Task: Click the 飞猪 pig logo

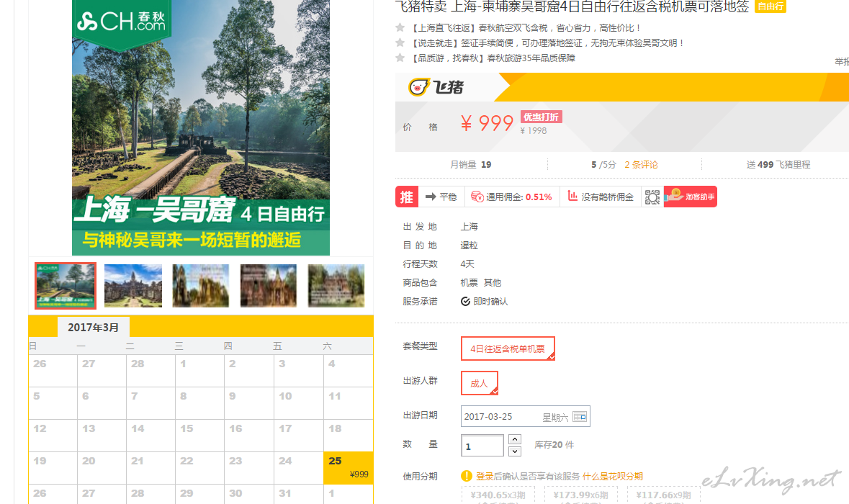Action: [418, 87]
